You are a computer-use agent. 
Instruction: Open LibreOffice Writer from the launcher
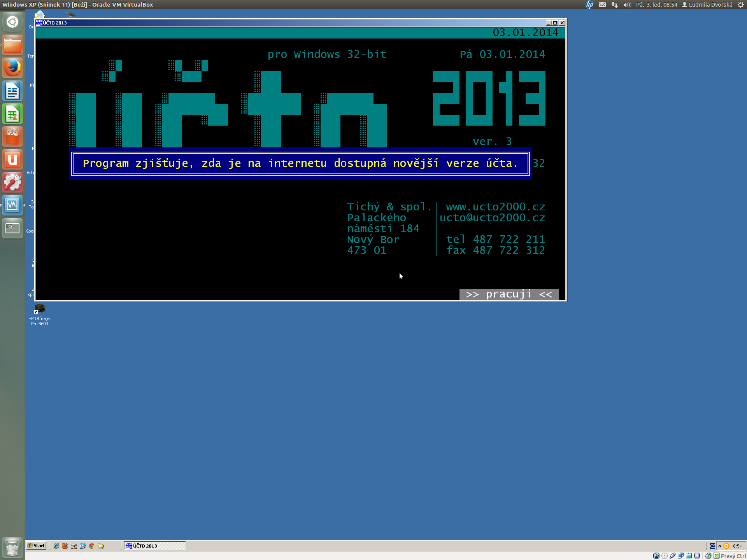tap(12, 91)
